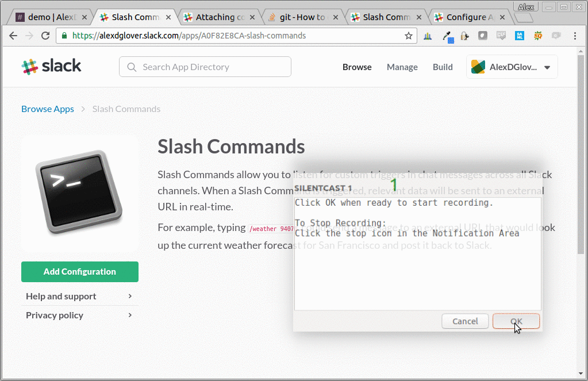Open the Chrome three-dot menu
The height and width of the screenshot is (381, 588).
click(x=575, y=36)
